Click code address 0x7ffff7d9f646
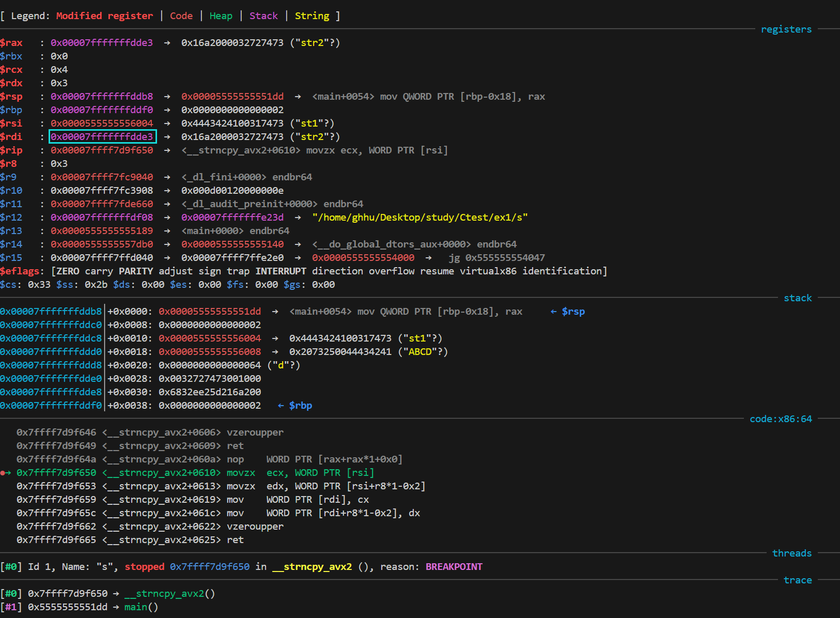This screenshot has height=618, width=840. coord(56,432)
